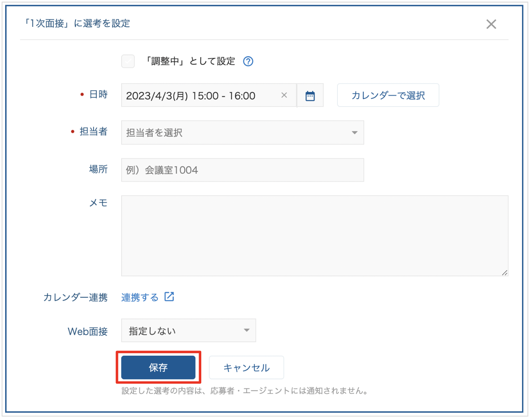Click the 担当者 field label
This screenshot has width=532, height=420.
click(94, 131)
